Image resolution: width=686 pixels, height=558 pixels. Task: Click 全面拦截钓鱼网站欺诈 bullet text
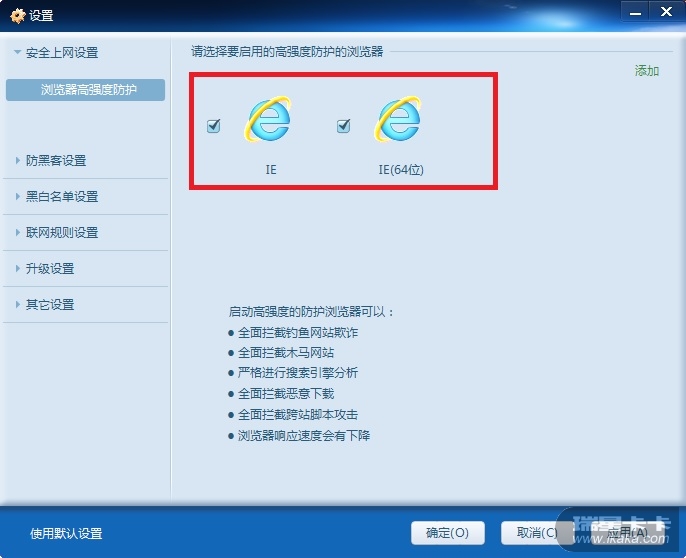[298, 333]
